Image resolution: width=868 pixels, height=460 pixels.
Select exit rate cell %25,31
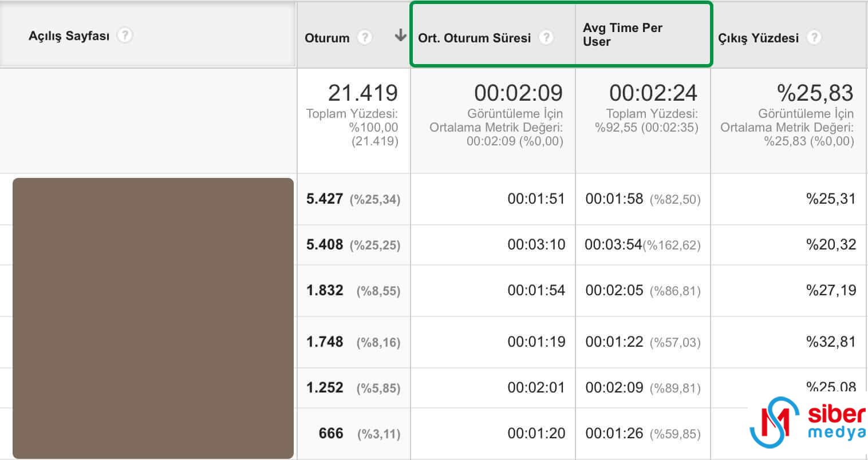pos(831,199)
